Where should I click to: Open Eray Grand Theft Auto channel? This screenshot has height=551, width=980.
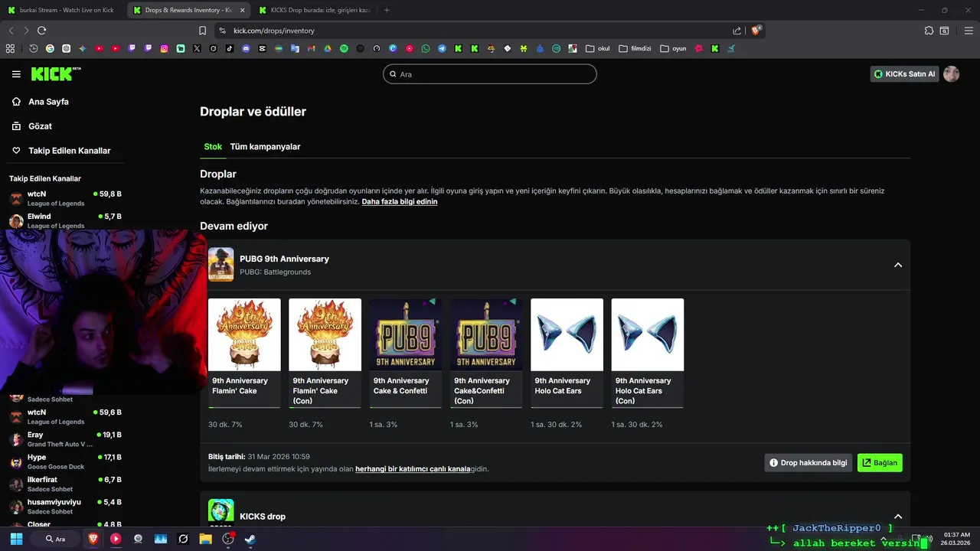coord(65,439)
